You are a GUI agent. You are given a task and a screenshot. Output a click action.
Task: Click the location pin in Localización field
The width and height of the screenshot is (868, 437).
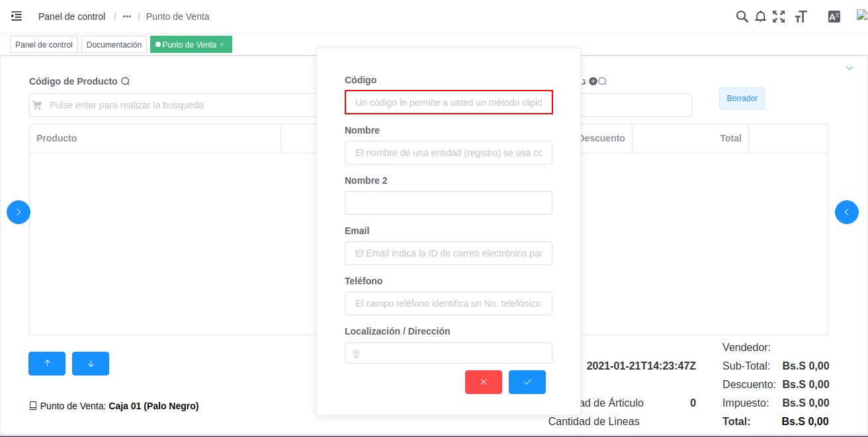point(356,353)
